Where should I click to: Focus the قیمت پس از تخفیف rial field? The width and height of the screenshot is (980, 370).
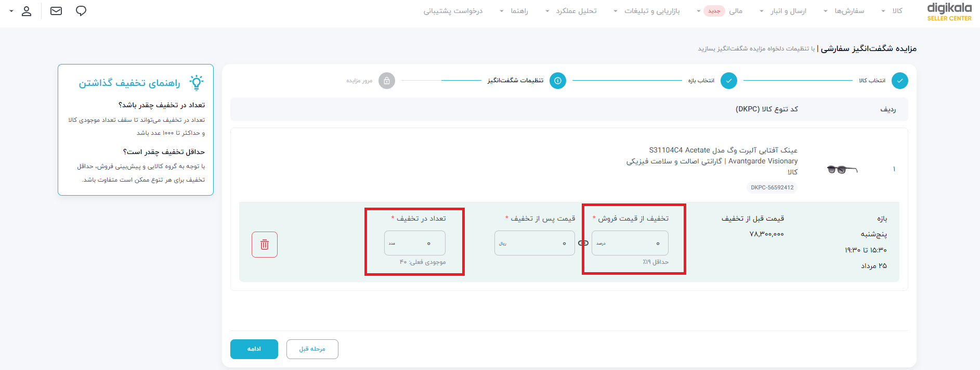click(x=534, y=243)
